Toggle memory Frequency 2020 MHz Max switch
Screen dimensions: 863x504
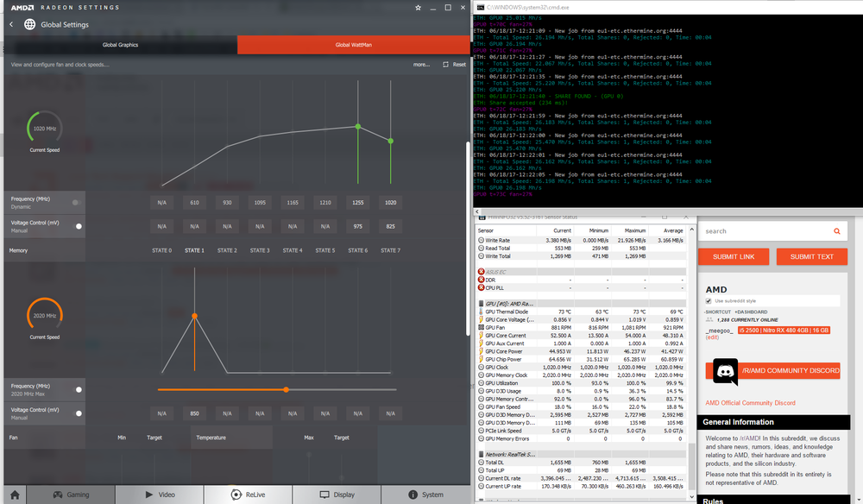click(79, 389)
